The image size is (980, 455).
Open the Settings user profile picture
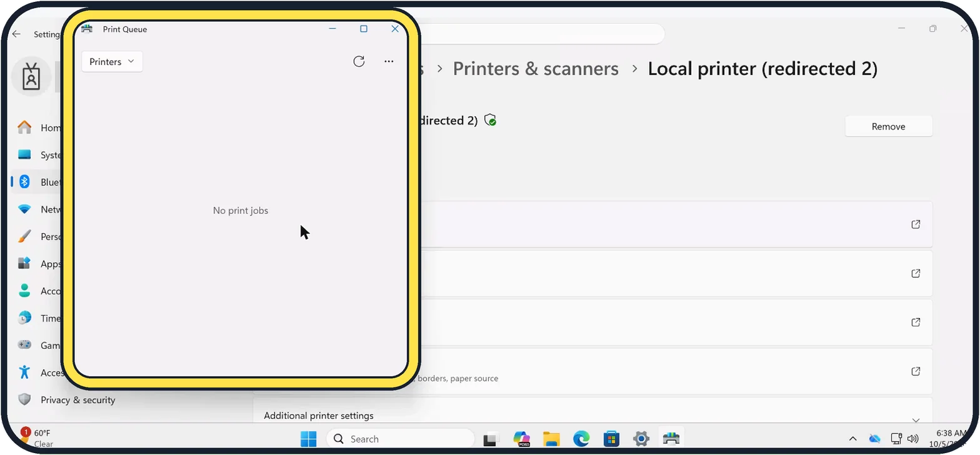coord(31,77)
